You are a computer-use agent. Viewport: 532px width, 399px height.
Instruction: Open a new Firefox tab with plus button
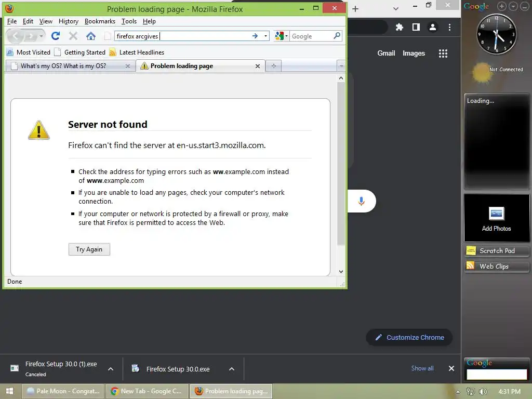click(274, 66)
